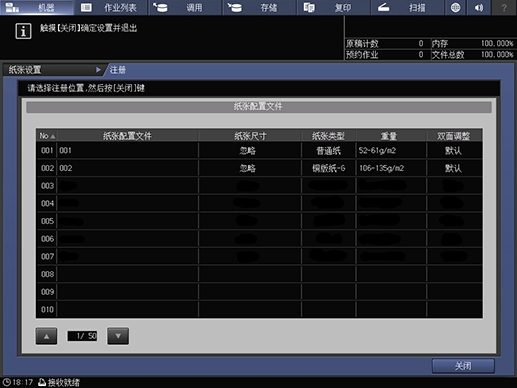Click the 关闭 close button

click(463, 366)
